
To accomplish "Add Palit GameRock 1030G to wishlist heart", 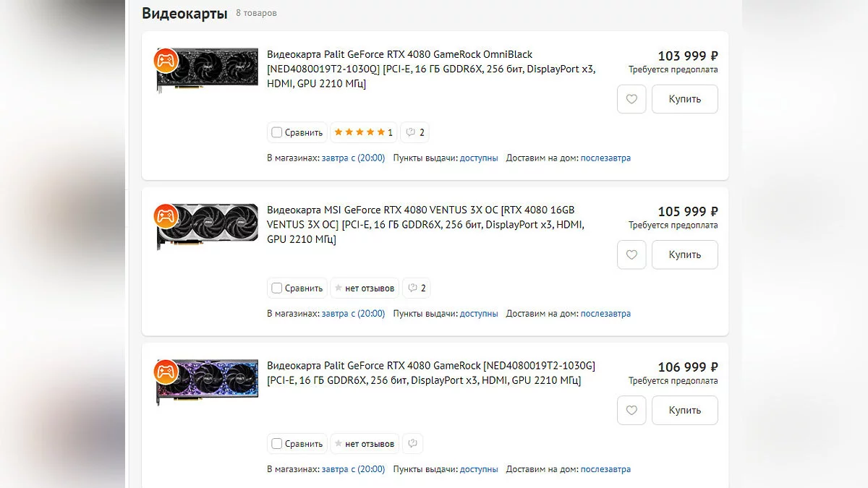I will (631, 410).
